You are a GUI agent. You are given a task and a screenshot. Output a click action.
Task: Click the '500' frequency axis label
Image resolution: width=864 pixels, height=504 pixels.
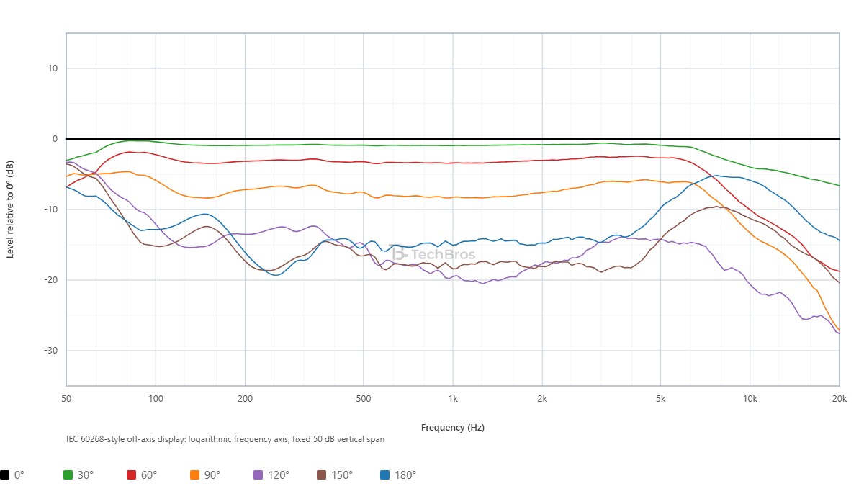[363, 398]
